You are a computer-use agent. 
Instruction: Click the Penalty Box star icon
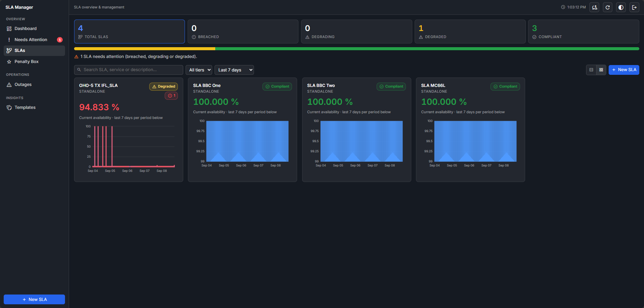tap(9, 62)
